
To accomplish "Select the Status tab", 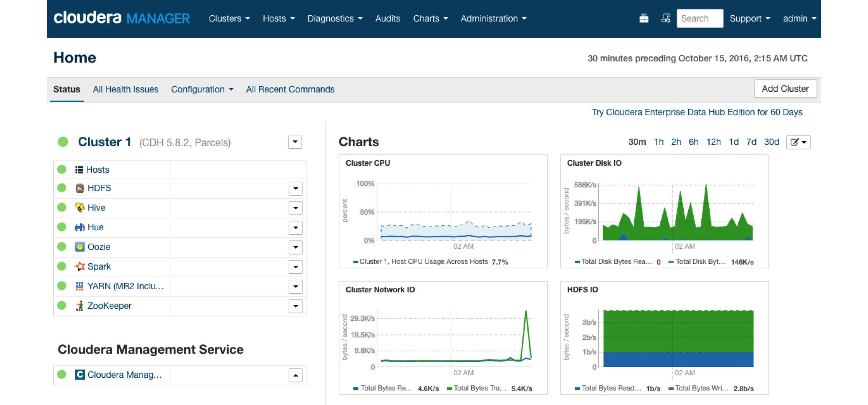I will (67, 89).
